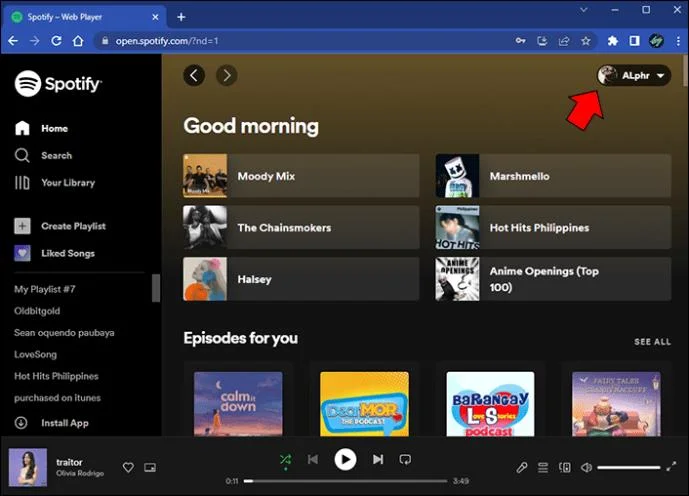Toggle the Chrome side panel icon

(x=634, y=41)
